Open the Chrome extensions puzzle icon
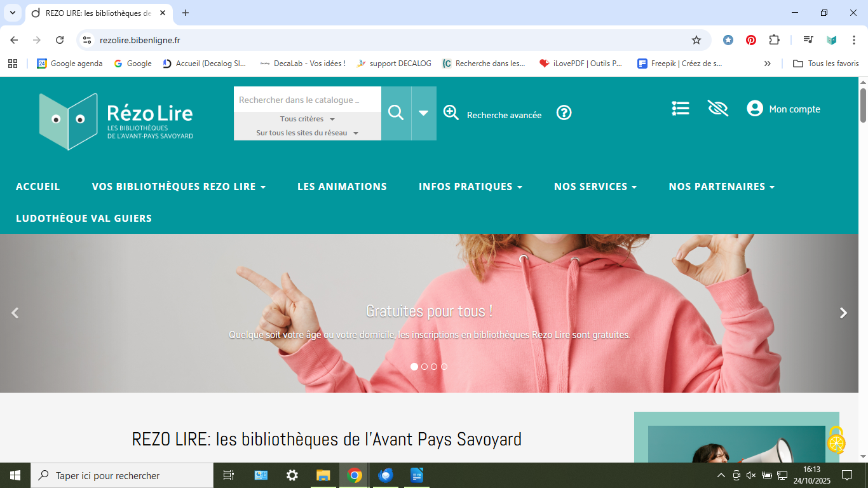 point(774,40)
